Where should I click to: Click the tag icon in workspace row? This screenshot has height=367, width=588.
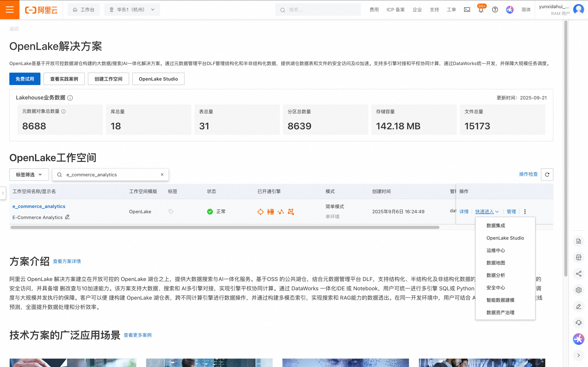click(x=171, y=212)
